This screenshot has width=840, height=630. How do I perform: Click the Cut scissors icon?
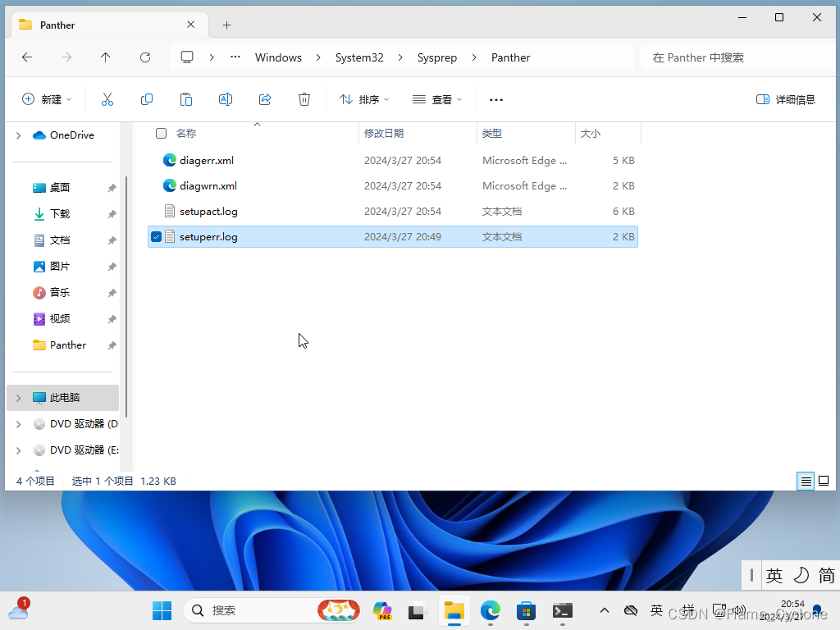click(x=107, y=99)
